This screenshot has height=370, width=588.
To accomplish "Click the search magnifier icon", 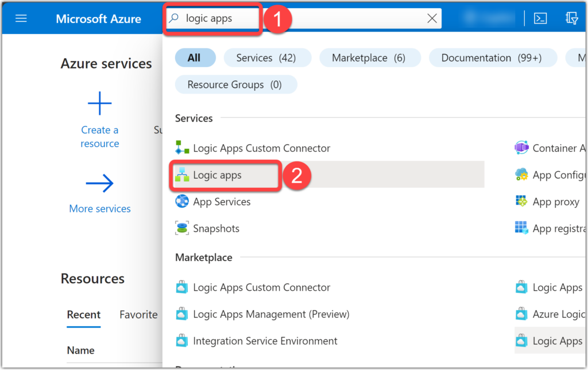I will click(x=173, y=18).
